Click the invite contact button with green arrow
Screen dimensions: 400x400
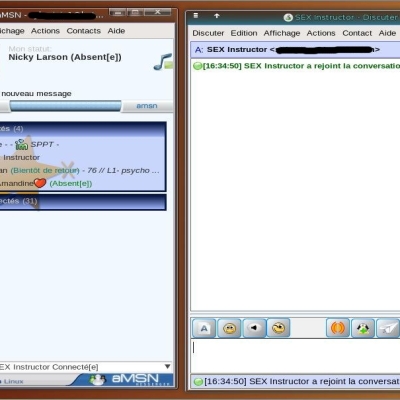pos(363,328)
